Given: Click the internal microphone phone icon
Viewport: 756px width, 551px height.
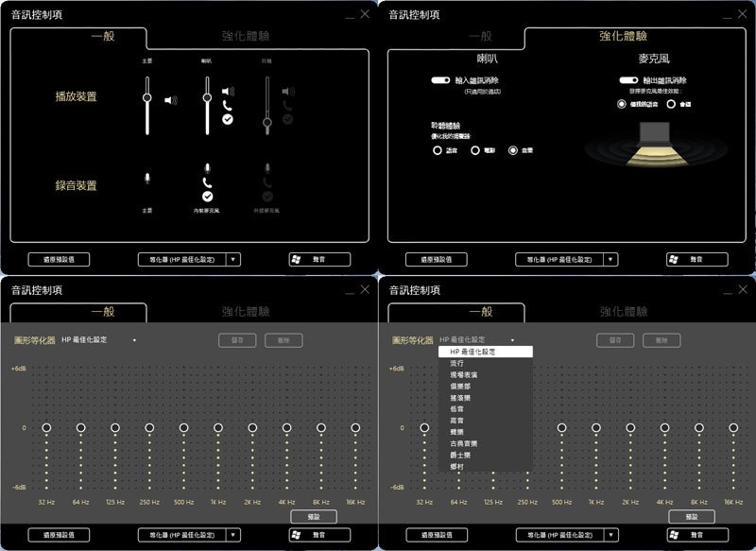Looking at the screenshot, I should pos(207,182).
